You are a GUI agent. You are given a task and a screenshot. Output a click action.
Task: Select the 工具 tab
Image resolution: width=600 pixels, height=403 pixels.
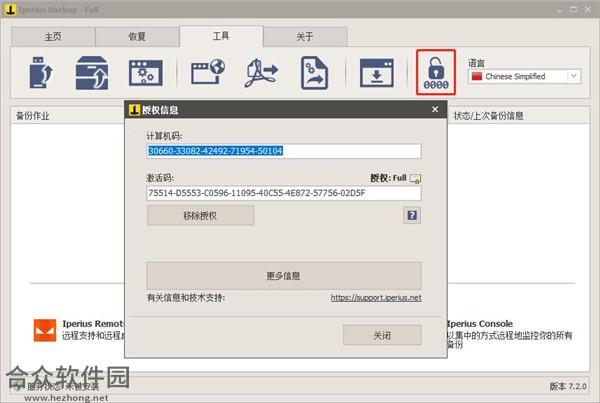coord(221,36)
